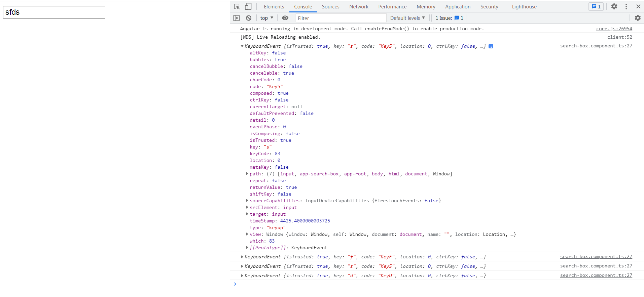644x297 pixels.
Task: Expand the view: Window property
Action: tap(247, 235)
